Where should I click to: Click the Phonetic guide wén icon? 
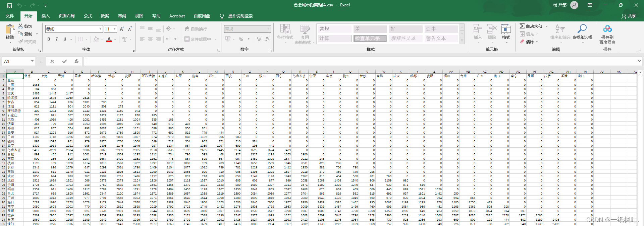point(125,39)
